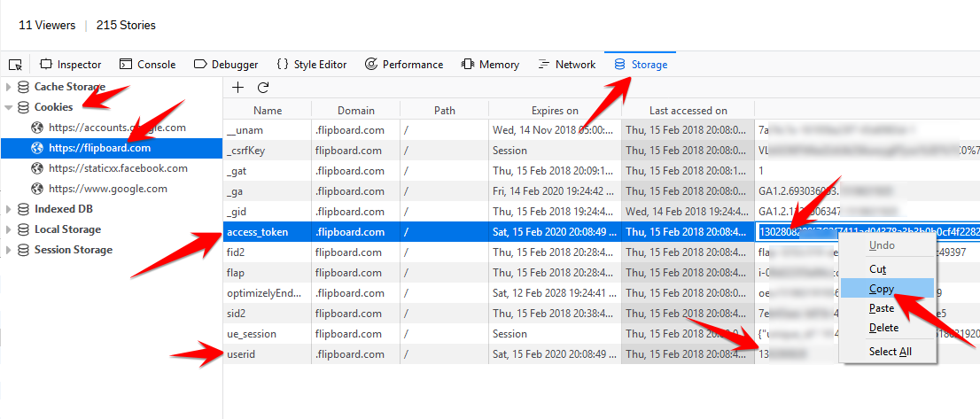Open https://www.google.com cookies
Screen dimensions: 980x419
pyautogui.click(x=107, y=189)
